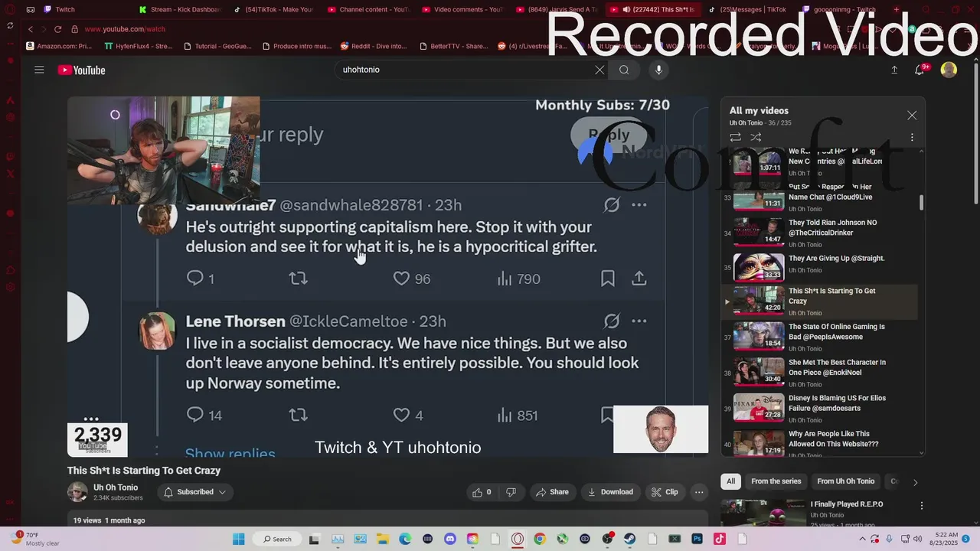Image resolution: width=980 pixels, height=551 pixels.
Task: Toggle shuffle playlist
Action: click(756, 137)
